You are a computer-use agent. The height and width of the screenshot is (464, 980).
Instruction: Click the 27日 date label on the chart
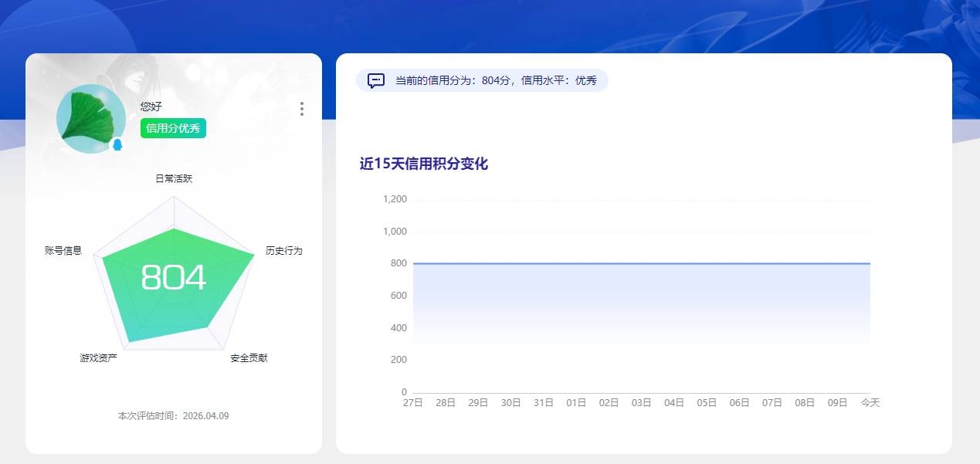pyautogui.click(x=413, y=402)
